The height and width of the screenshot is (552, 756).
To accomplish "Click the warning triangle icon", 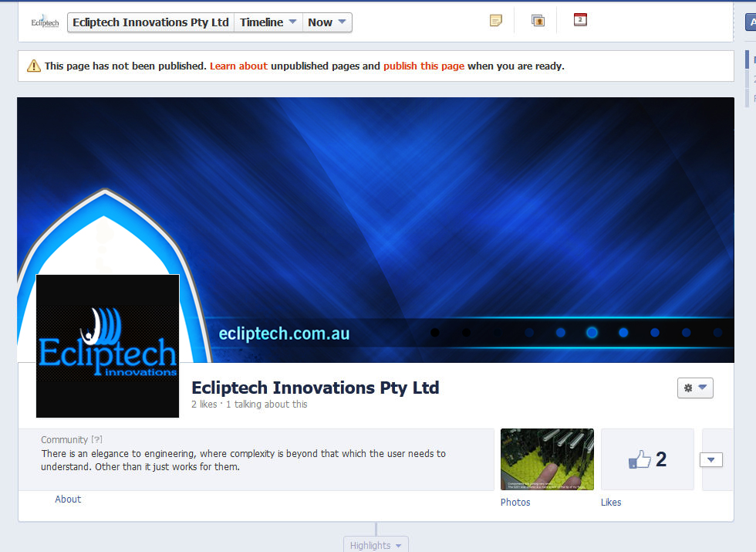I will [34, 66].
